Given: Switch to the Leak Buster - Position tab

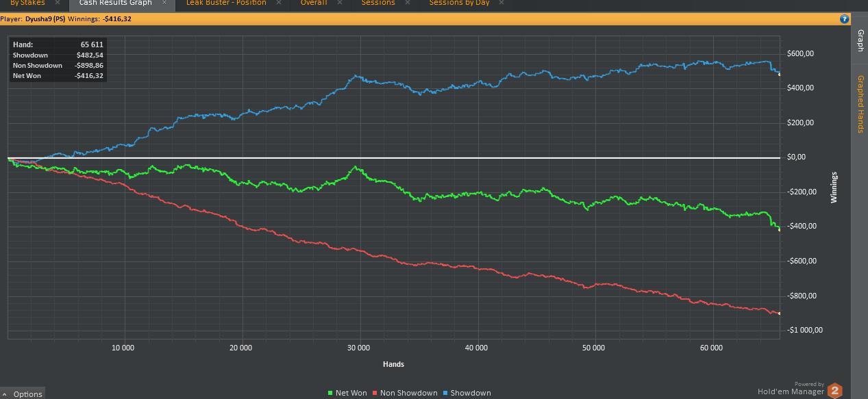Looking at the screenshot, I should [x=226, y=3].
